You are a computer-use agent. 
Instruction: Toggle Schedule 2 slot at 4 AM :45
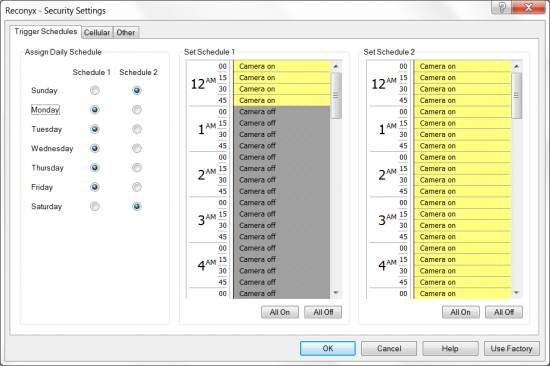point(462,282)
